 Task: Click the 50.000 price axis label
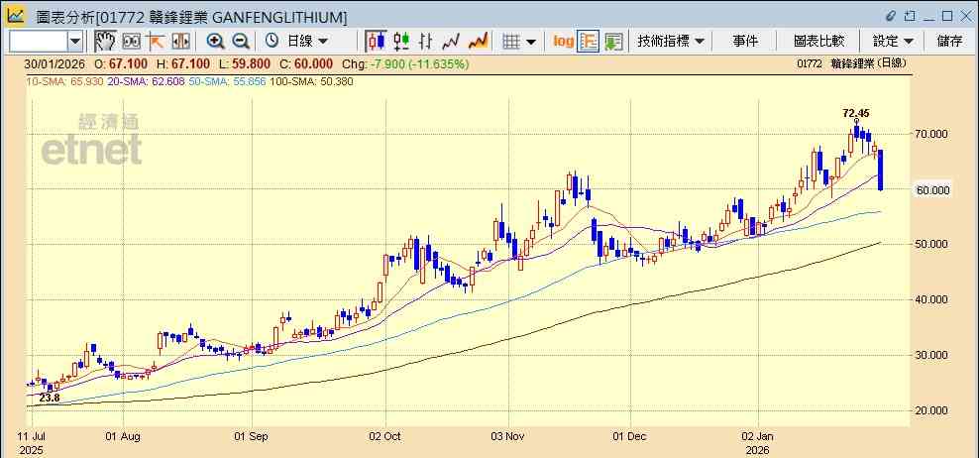[x=931, y=244]
